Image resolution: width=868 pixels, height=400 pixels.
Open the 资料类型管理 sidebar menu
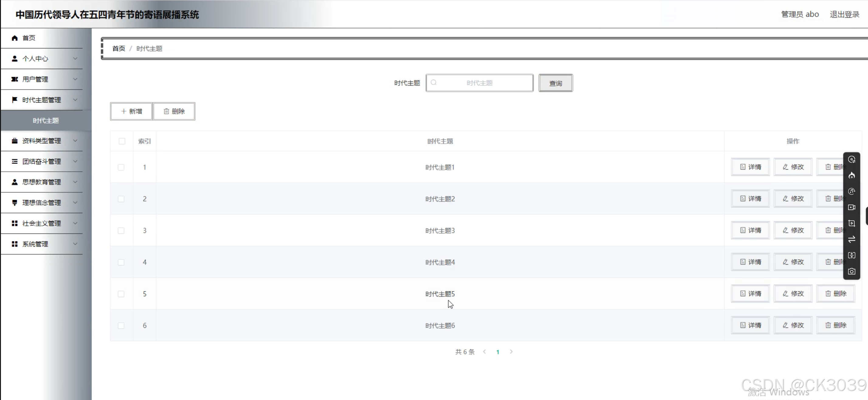click(x=42, y=141)
